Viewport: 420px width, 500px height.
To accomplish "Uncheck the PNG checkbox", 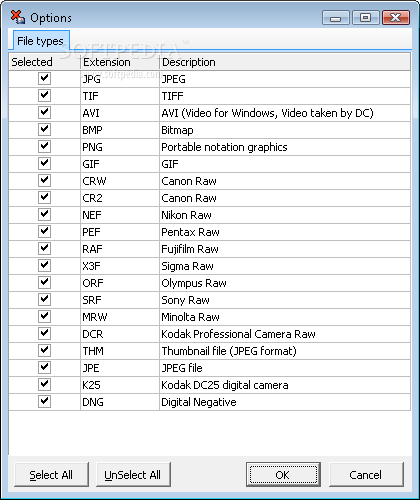I will [x=44, y=147].
